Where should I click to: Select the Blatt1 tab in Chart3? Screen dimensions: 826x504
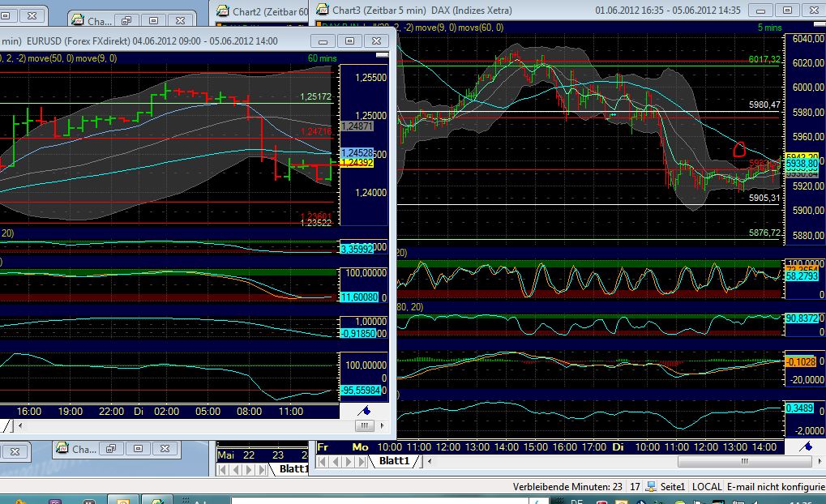[395, 460]
